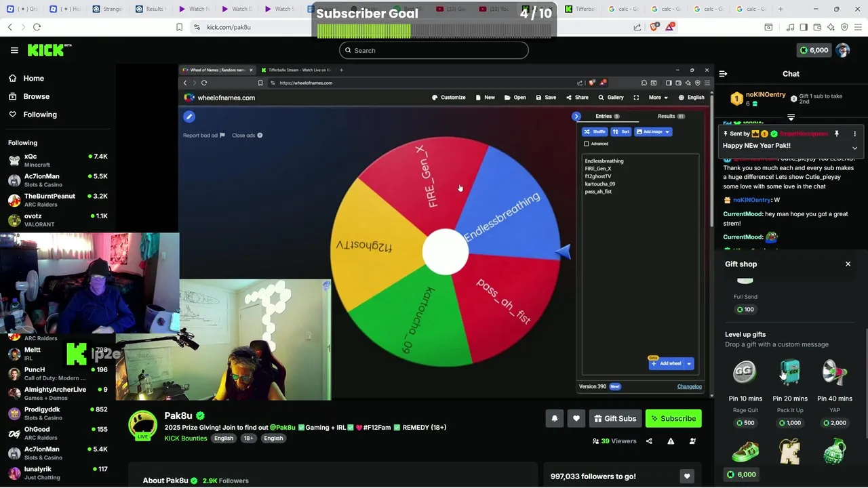Collapse the chat panel
The image size is (868, 488).
click(x=723, y=74)
